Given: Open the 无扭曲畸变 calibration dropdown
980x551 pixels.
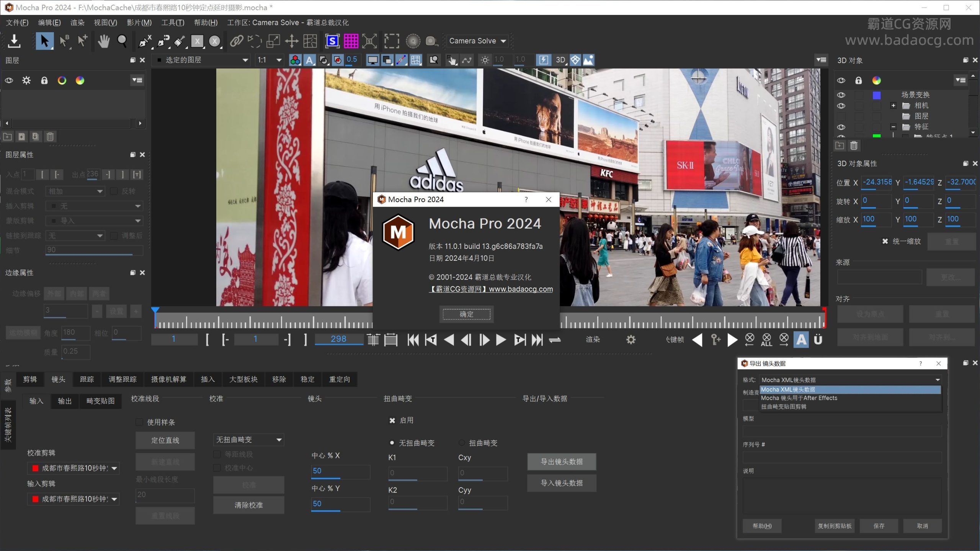Looking at the screenshot, I should click(x=248, y=440).
